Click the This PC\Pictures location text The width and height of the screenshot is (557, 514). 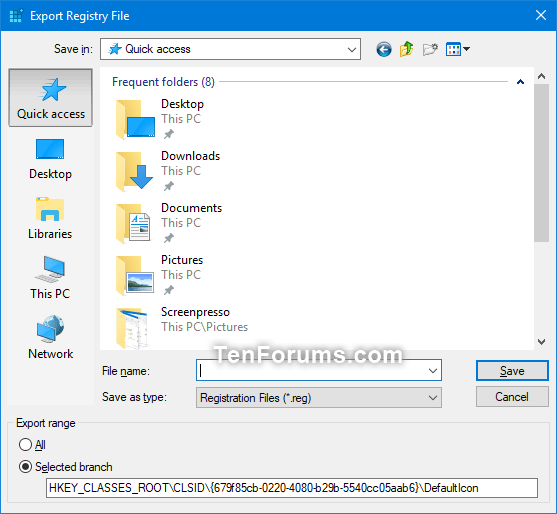pos(205,327)
